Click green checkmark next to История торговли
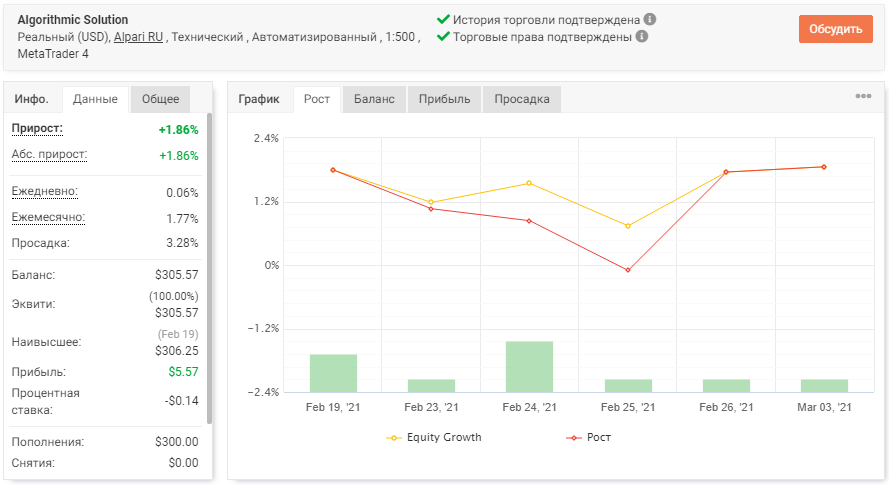 pyautogui.click(x=443, y=19)
